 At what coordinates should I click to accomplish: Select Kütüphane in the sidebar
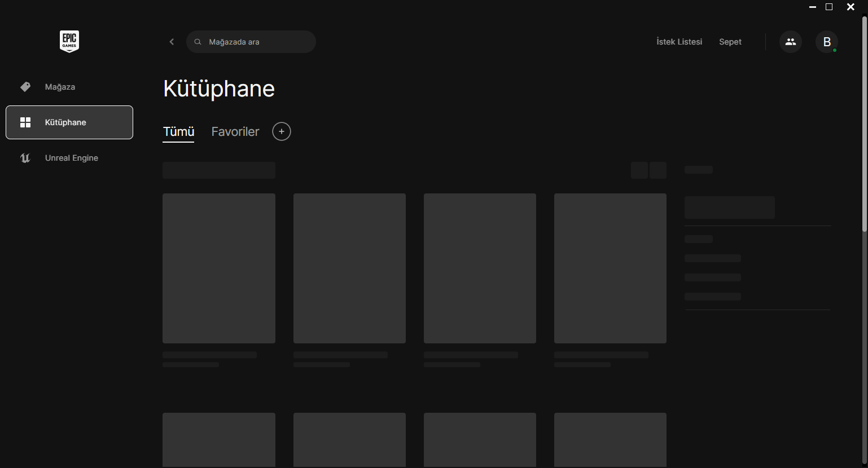[x=69, y=122]
